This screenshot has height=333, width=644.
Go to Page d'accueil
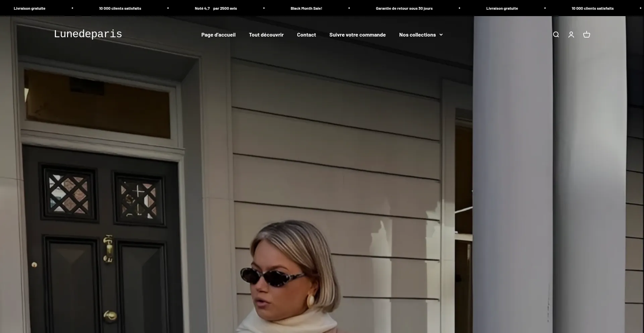pos(218,35)
